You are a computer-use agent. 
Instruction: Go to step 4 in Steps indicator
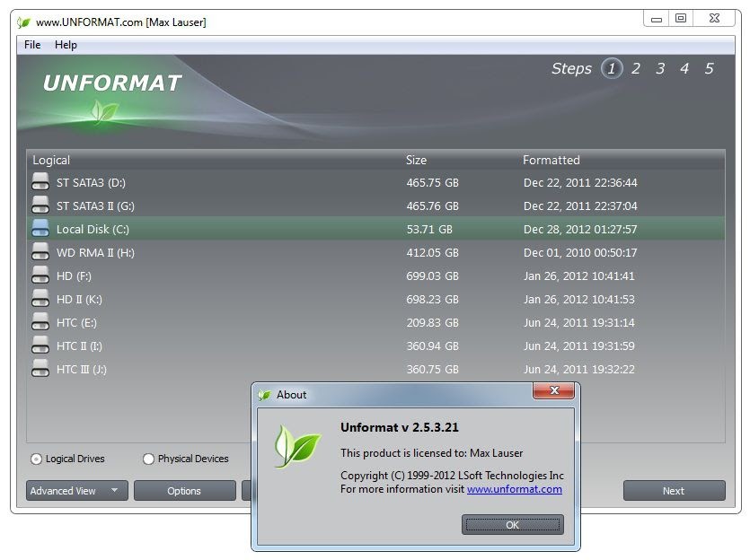coord(684,69)
